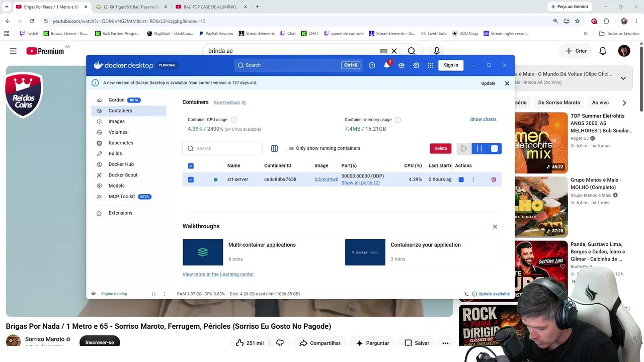Close the Walkthroughs section

pos(495,227)
